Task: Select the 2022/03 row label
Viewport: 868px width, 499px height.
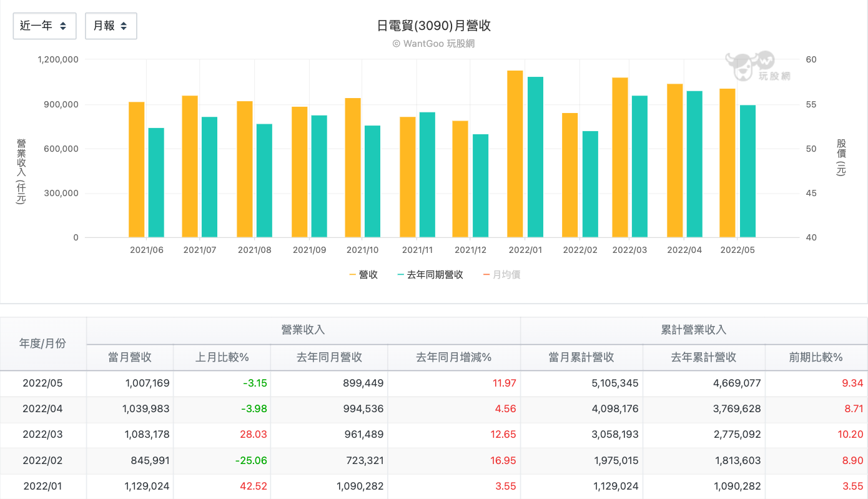Action: 43,435
